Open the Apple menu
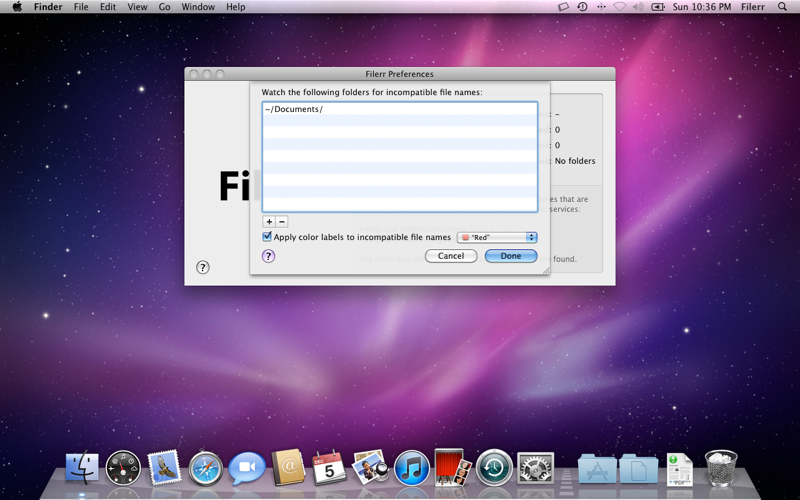 (17, 7)
